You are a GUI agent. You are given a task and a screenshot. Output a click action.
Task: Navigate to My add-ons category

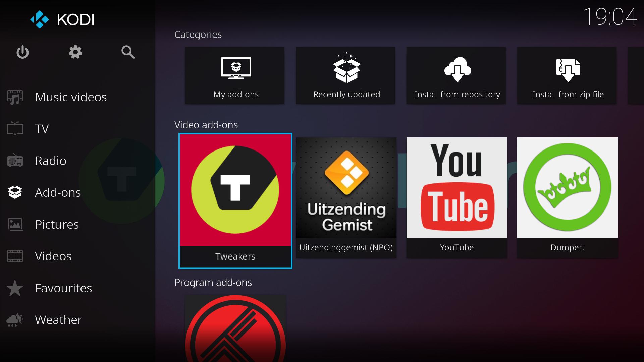[235, 73]
